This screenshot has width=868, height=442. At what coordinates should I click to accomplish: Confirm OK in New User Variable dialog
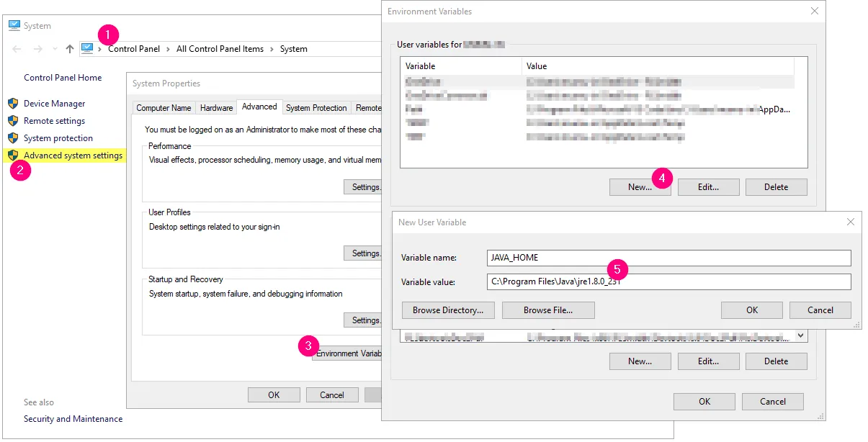pyautogui.click(x=752, y=310)
